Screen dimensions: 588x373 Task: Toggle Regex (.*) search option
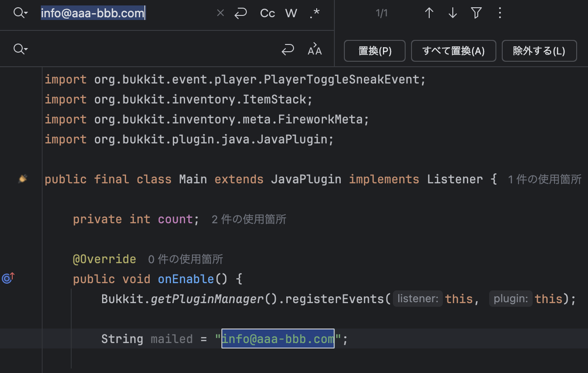315,13
